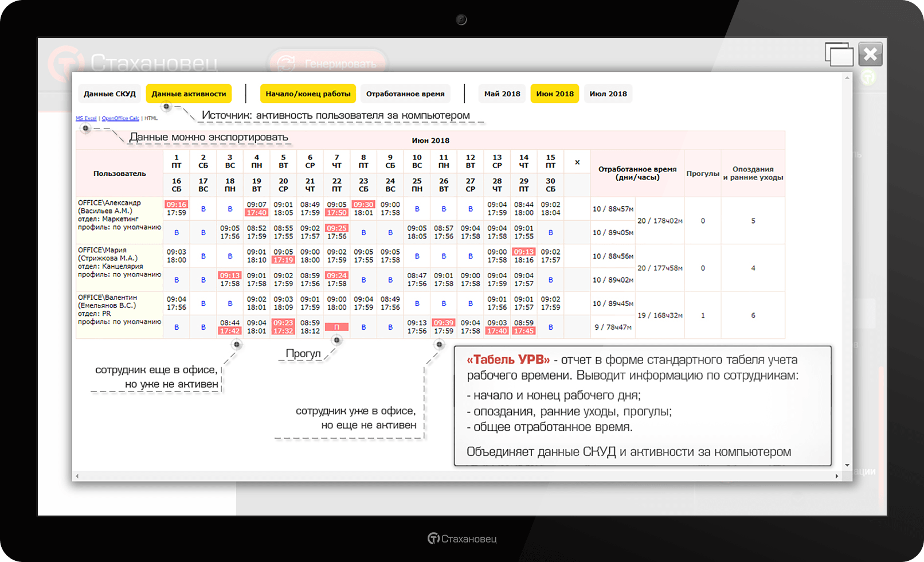Click the Июн 2018 table title
Image resolution: width=924 pixels, height=562 pixels.
click(430, 140)
